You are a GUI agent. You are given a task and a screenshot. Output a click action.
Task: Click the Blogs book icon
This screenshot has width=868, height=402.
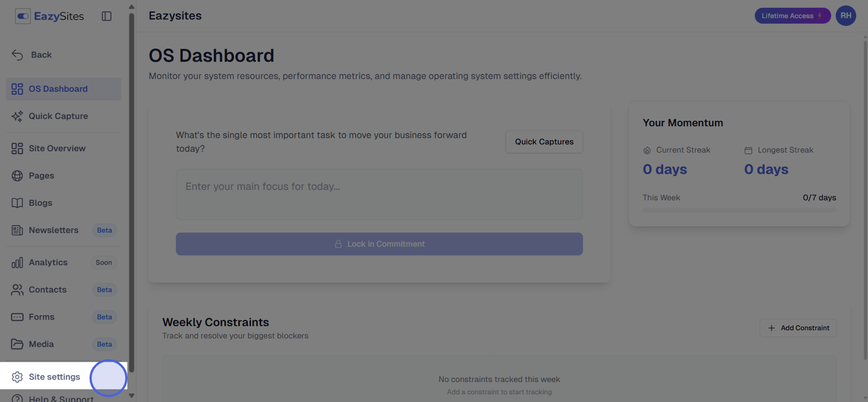click(x=17, y=203)
